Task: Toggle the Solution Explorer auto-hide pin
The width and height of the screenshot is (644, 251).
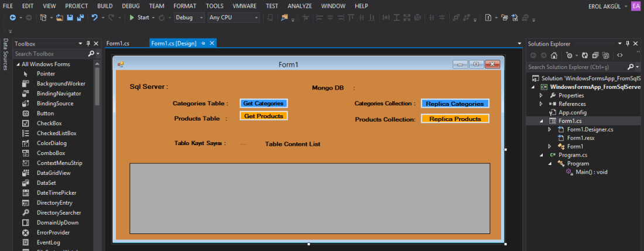Action: 627,43
